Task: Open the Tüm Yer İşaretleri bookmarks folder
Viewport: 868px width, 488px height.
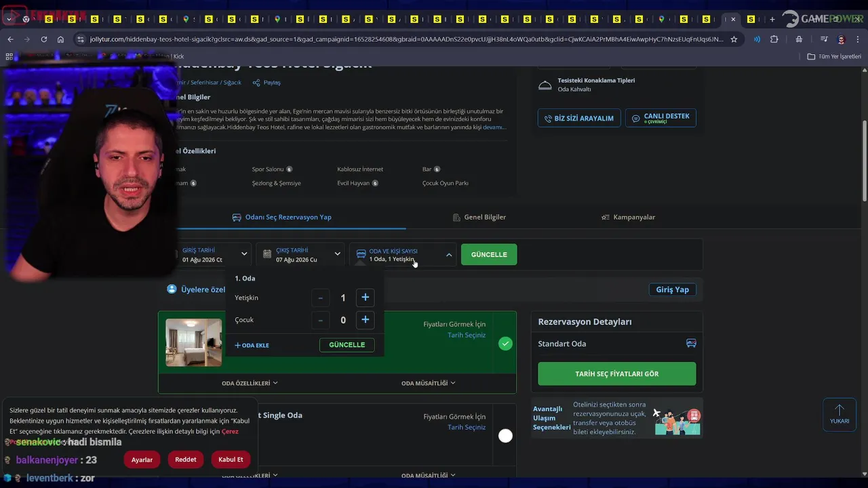Action: click(834, 56)
